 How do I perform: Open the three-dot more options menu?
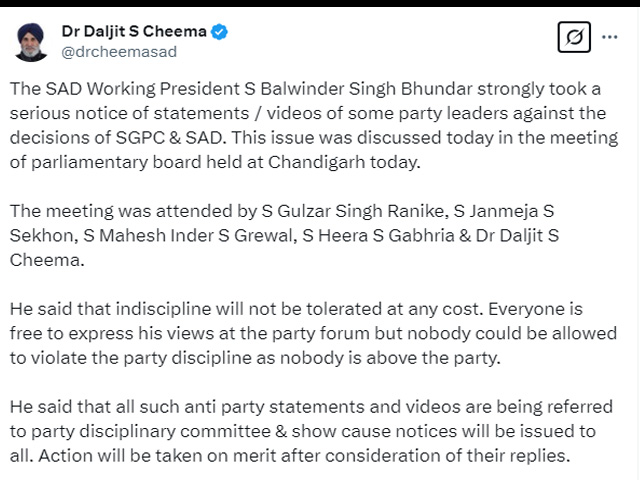click(609, 37)
